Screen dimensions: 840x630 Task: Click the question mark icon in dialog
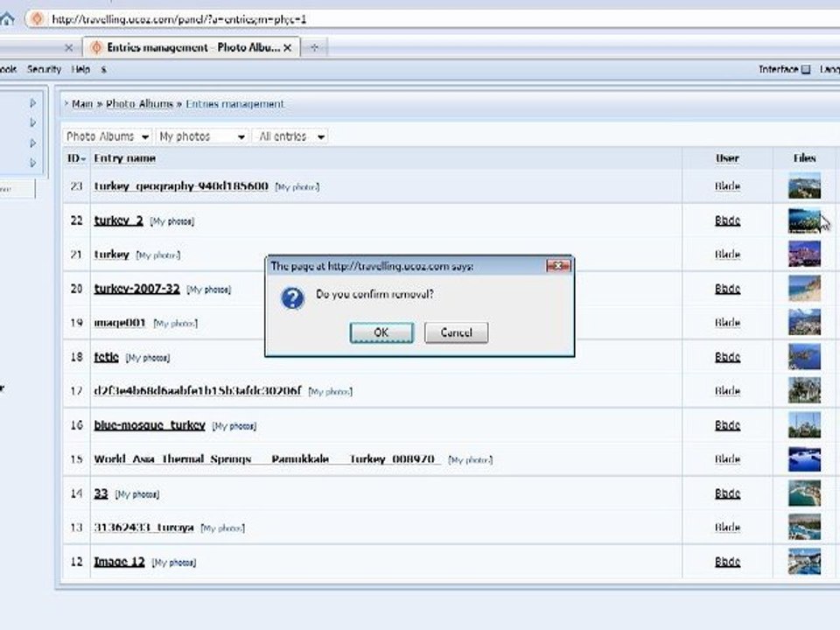click(x=292, y=298)
